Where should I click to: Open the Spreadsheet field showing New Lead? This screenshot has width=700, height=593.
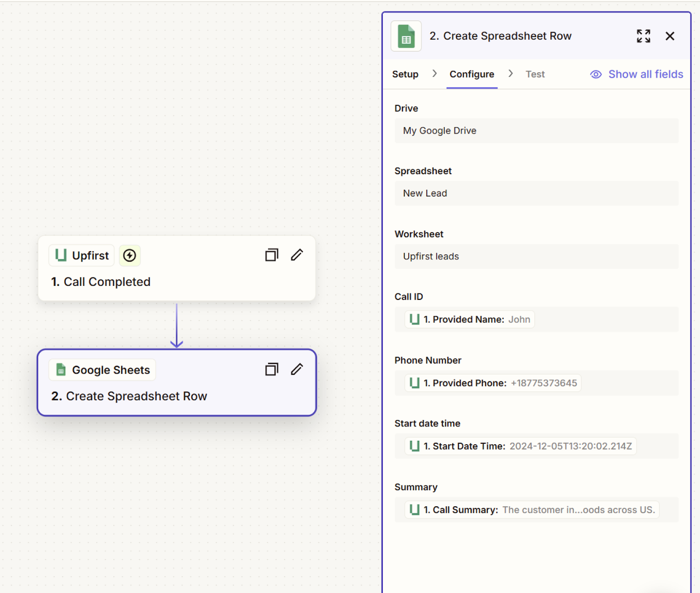[536, 193]
